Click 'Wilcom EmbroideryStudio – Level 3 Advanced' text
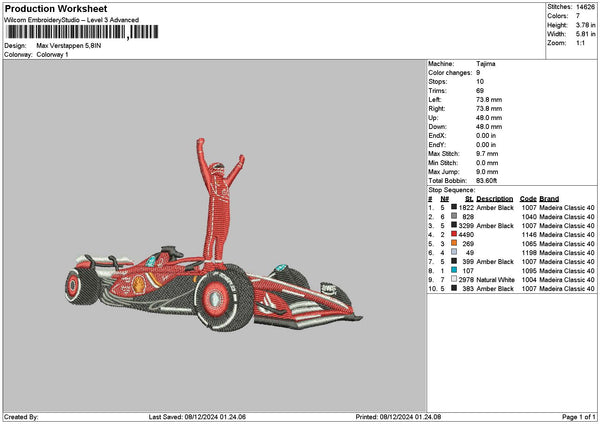The width and height of the screenshot is (600, 424). tap(72, 20)
